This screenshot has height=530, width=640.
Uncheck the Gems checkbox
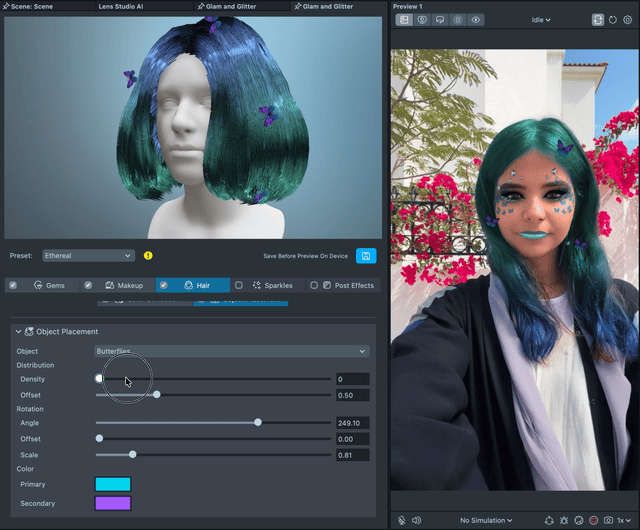(x=13, y=285)
